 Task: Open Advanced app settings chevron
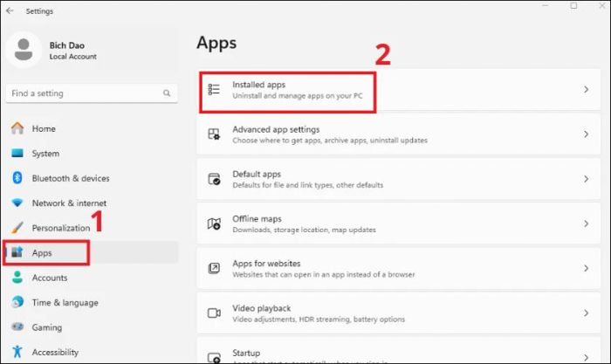[586, 134]
